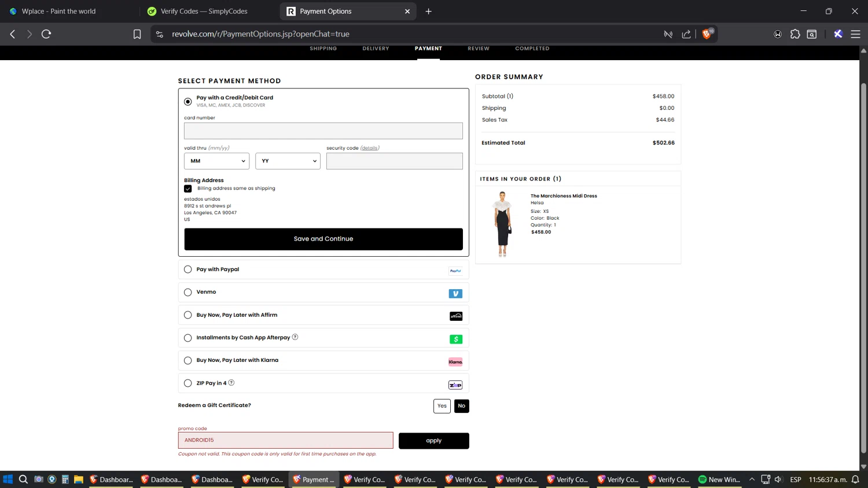Click the ESP language indicator
Screen dimensions: 868x488
point(796,479)
